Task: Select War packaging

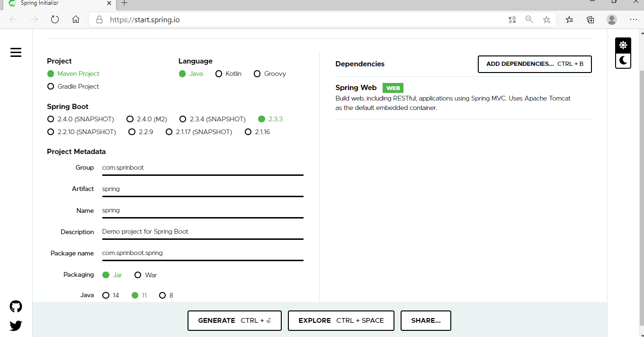Action: 138,274
